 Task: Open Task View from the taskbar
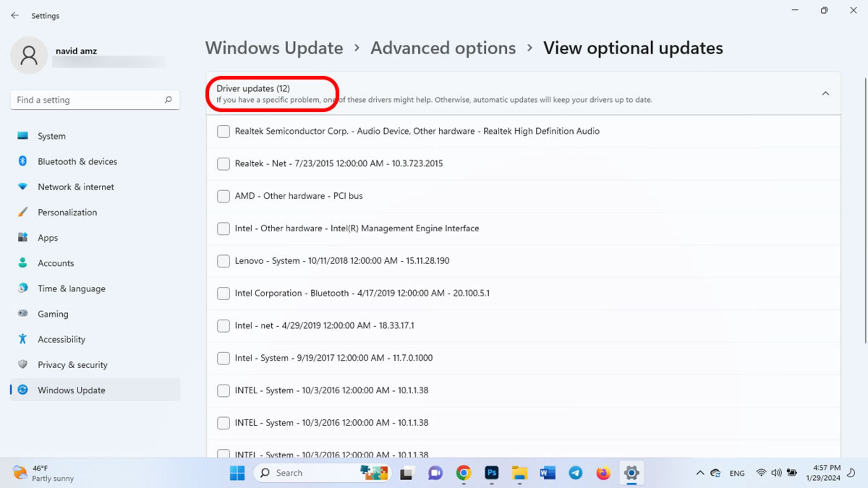(x=406, y=473)
